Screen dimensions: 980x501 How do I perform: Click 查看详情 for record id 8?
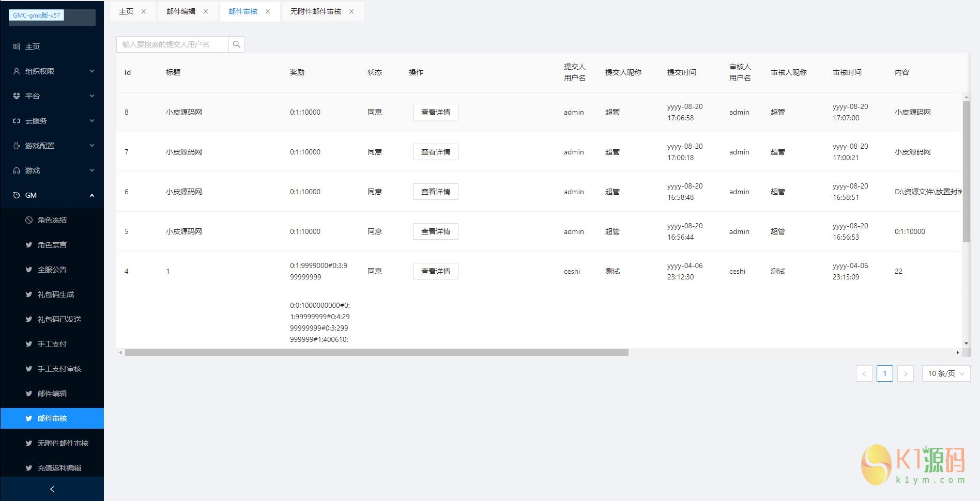[x=435, y=112]
